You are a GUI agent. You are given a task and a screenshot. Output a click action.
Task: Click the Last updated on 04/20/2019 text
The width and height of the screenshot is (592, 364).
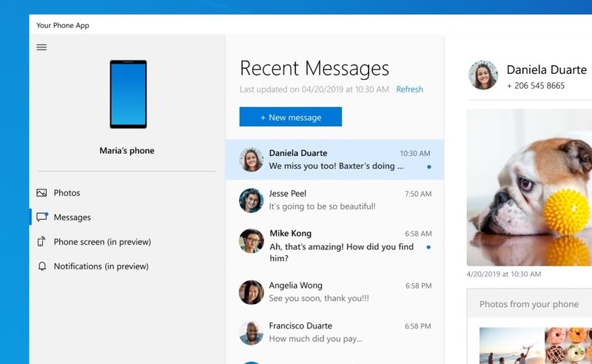tap(314, 90)
